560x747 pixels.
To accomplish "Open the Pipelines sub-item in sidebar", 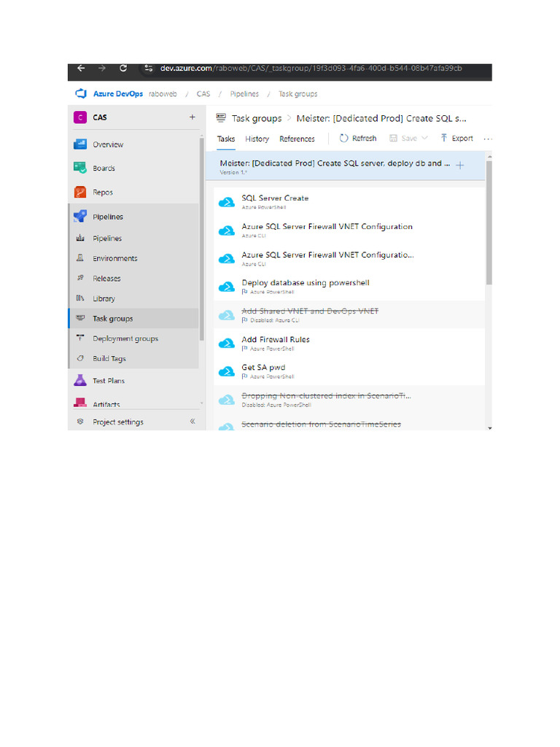I will [134, 239].
